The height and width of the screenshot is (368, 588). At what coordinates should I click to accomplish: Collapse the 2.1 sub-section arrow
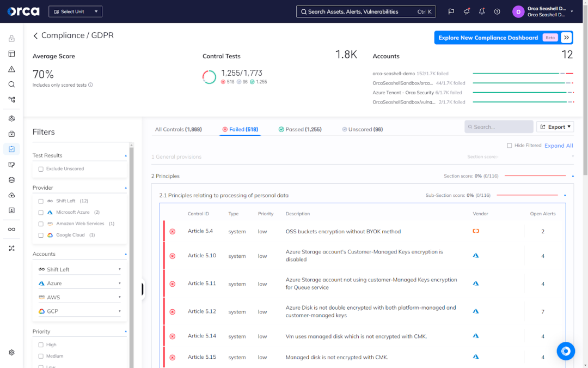pos(565,195)
